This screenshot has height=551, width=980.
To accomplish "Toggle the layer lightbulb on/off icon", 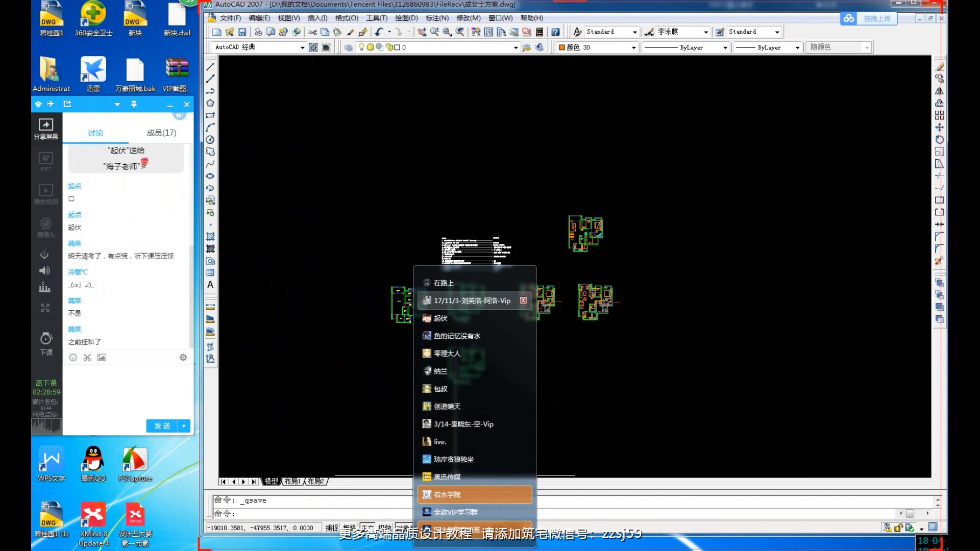I will click(361, 47).
